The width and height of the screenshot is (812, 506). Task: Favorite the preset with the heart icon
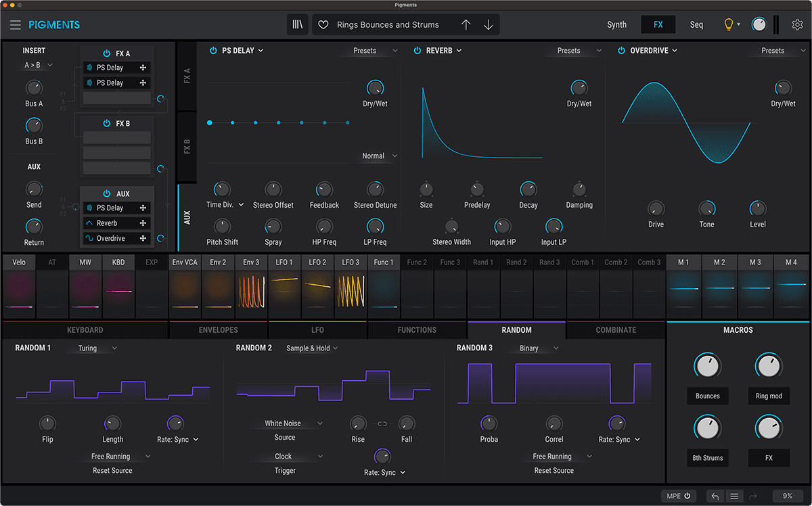(323, 25)
